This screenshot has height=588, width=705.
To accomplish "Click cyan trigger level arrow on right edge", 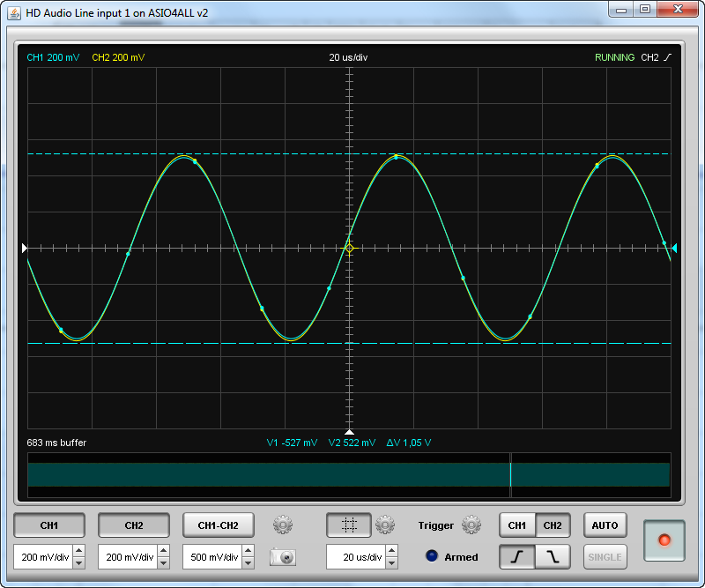I will pyautogui.click(x=674, y=248).
